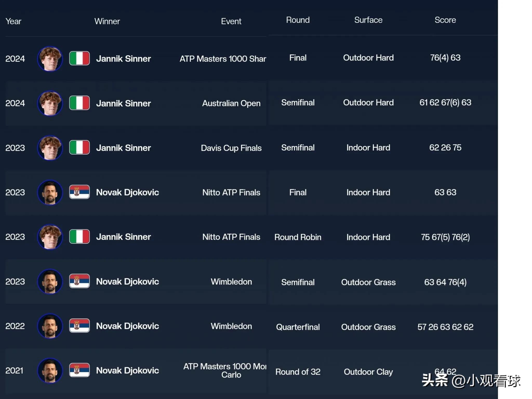The image size is (532, 399).
Task: Open Novak Djokovic name in Wimbledon 2022 row
Action: click(x=127, y=326)
